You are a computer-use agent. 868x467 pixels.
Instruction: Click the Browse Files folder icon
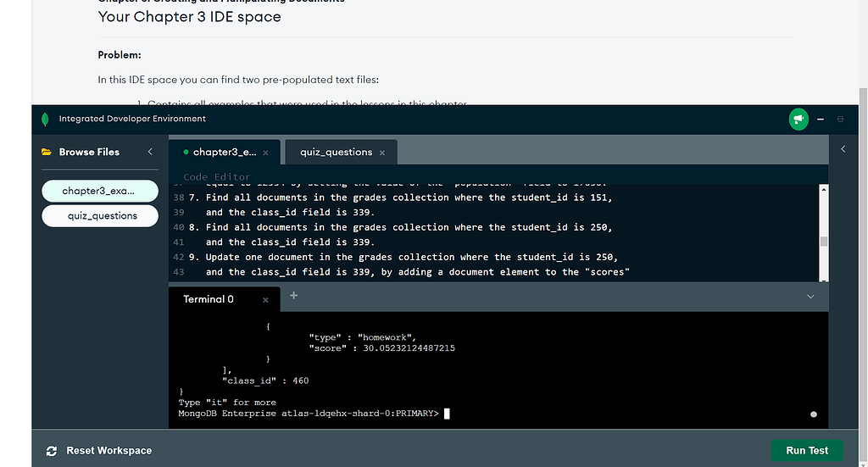(x=47, y=153)
